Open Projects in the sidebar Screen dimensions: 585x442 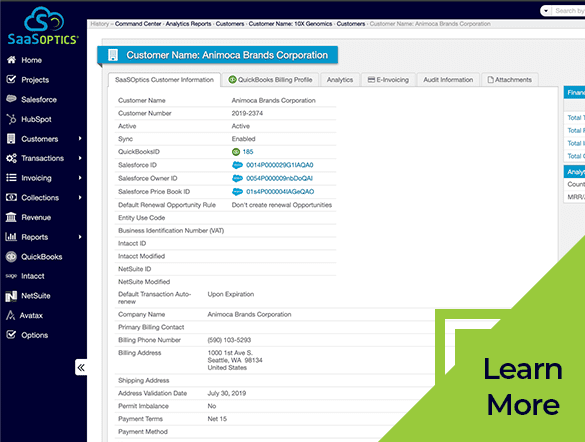tap(35, 80)
